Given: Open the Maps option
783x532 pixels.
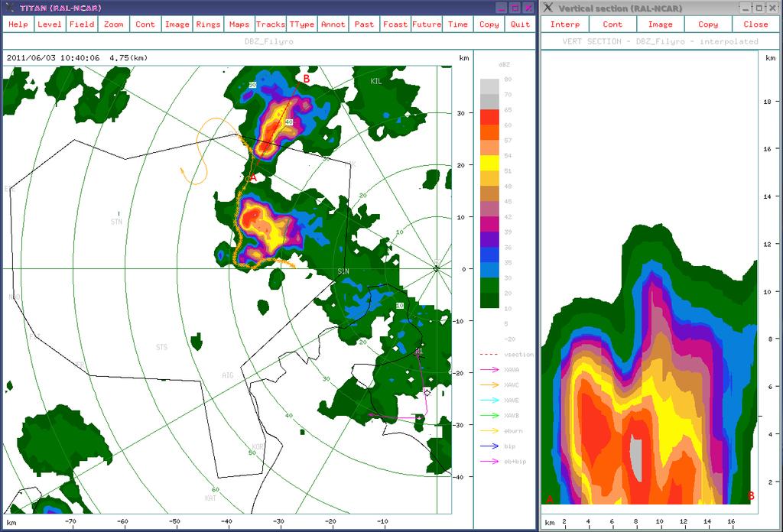Looking at the screenshot, I should pos(239,24).
